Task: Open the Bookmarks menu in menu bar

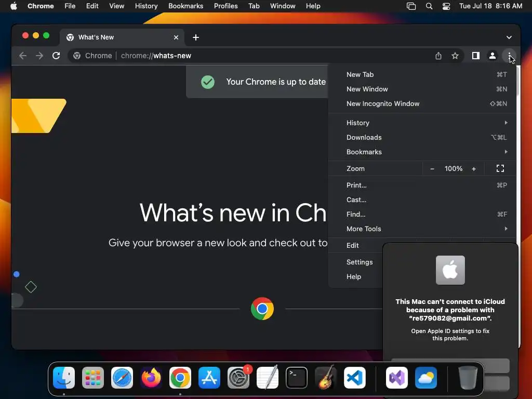Action: (x=186, y=6)
